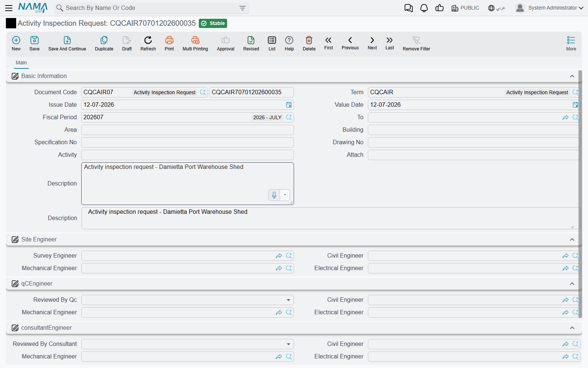Click into the Building field
Screen dimensions: 588x368
(474, 130)
